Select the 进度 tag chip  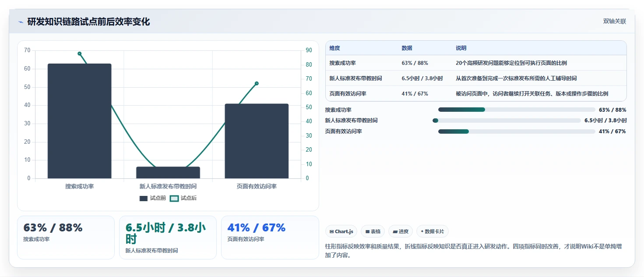(401, 231)
